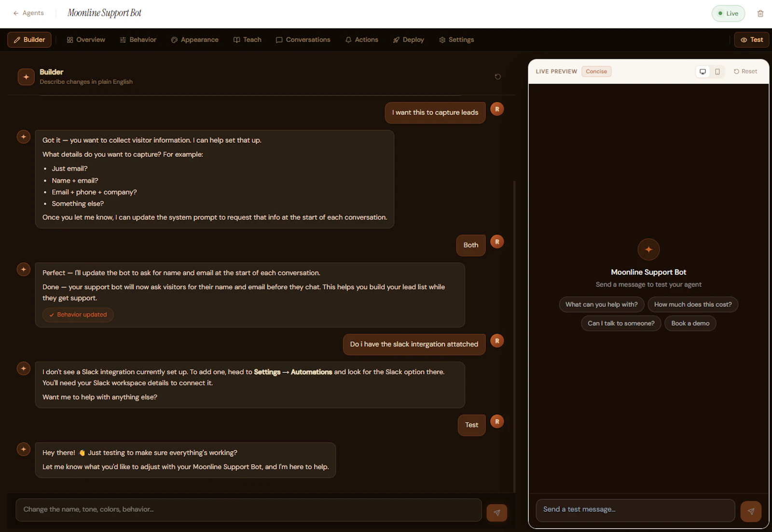Click the 'Just email?' list item
The width and height of the screenshot is (772, 532).
pyautogui.click(x=69, y=168)
